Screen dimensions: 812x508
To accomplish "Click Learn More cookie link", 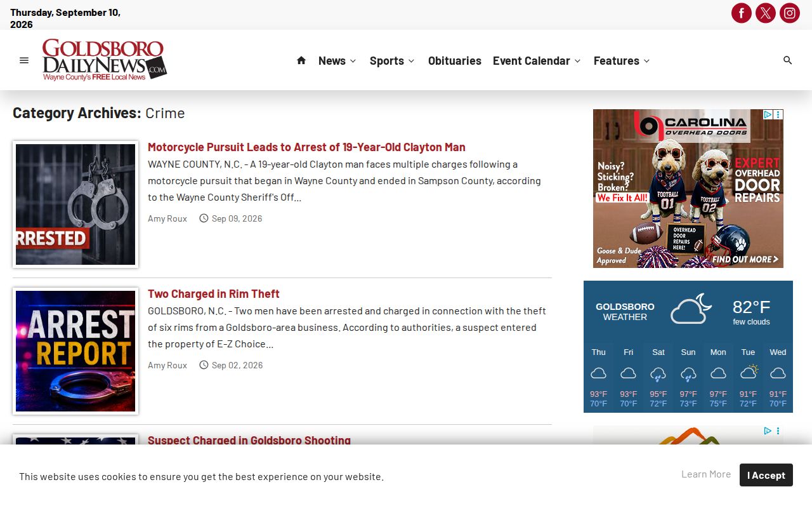I will pyautogui.click(x=706, y=474).
